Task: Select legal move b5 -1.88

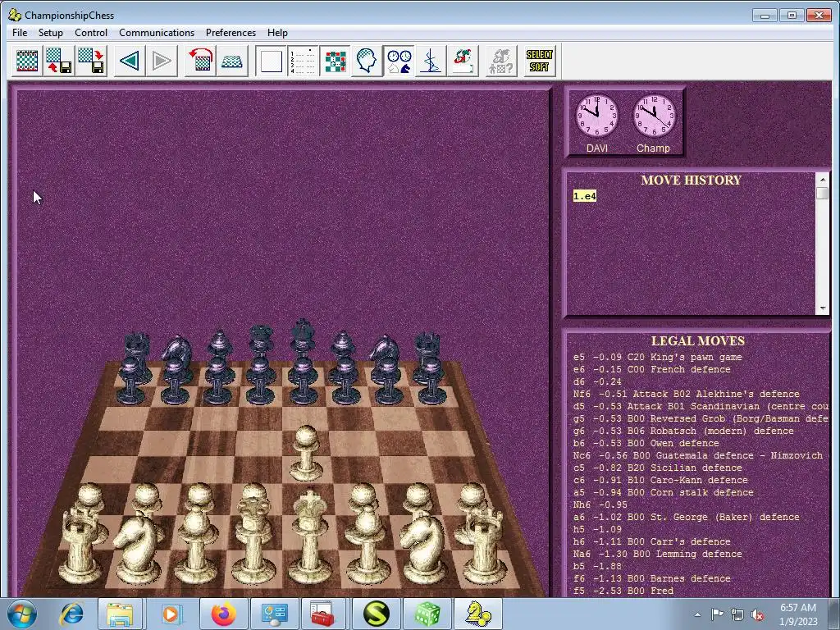Action: pyautogui.click(x=597, y=567)
